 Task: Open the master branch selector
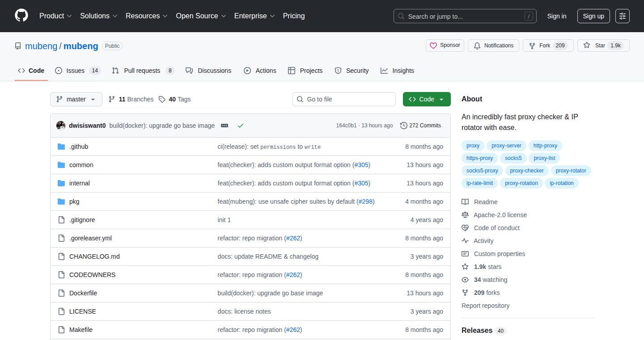click(x=76, y=99)
